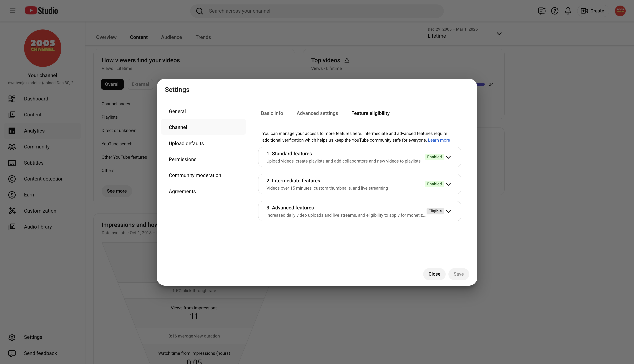The width and height of the screenshot is (634, 364).
Task: Click the Customization magic wand icon
Action: [x=12, y=211]
